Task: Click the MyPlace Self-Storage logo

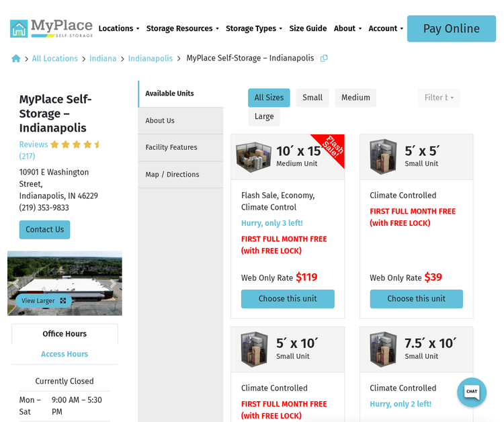Action: pos(52,28)
